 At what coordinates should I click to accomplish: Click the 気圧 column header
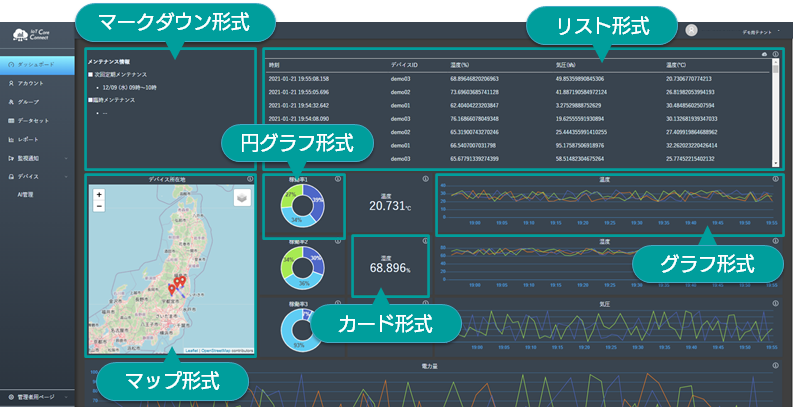(x=565, y=65)
